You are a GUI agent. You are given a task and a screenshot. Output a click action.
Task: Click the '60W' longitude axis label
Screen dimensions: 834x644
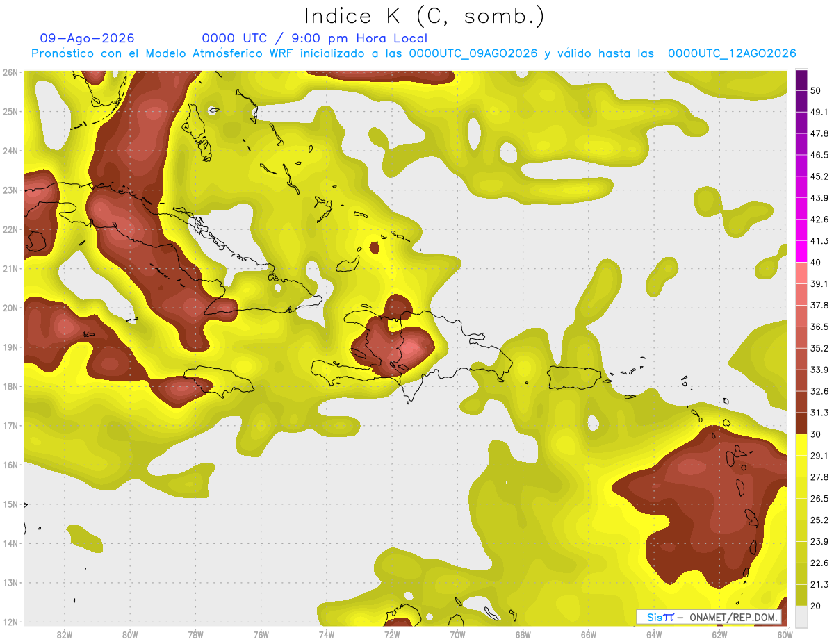[785, 634]
